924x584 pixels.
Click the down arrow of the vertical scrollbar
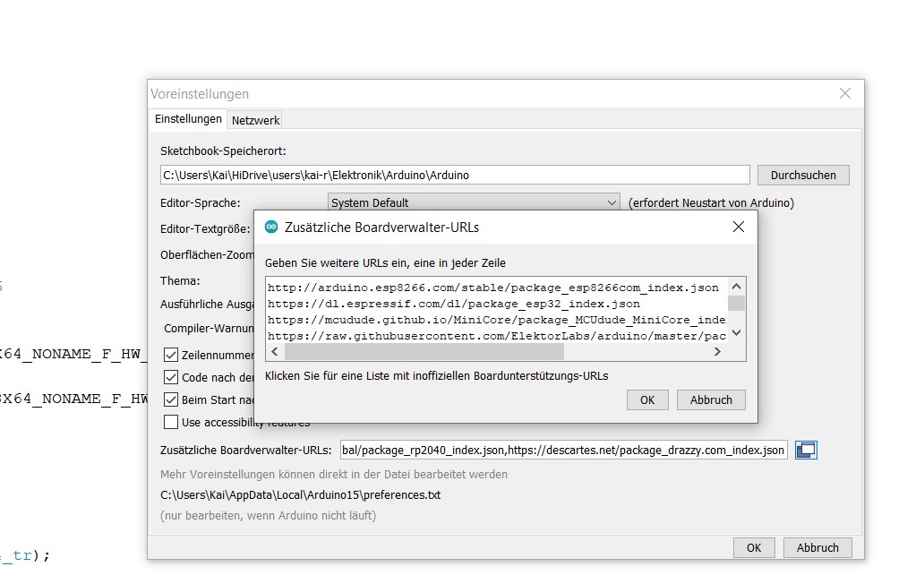[x=736, y=333]
